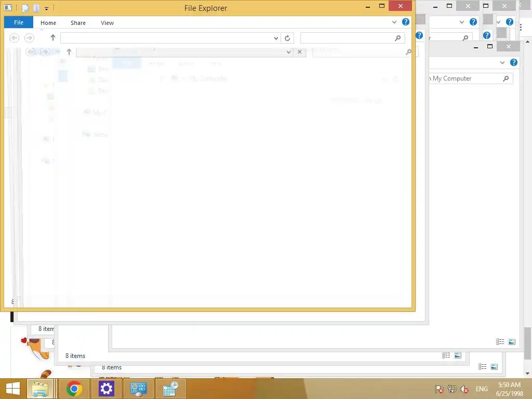
Task: Click the vertical scrollbar's down arrow
Action: point(528,374)
